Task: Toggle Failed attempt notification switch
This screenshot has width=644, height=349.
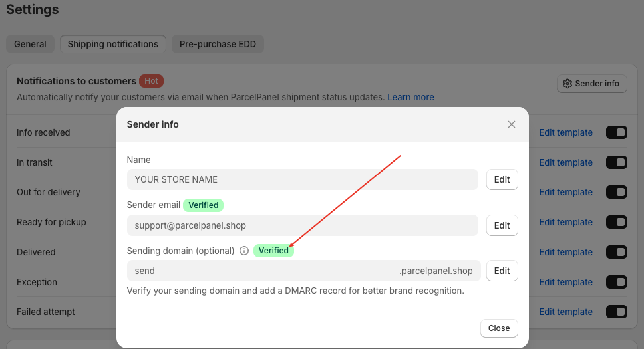Action: coord(617,312)
